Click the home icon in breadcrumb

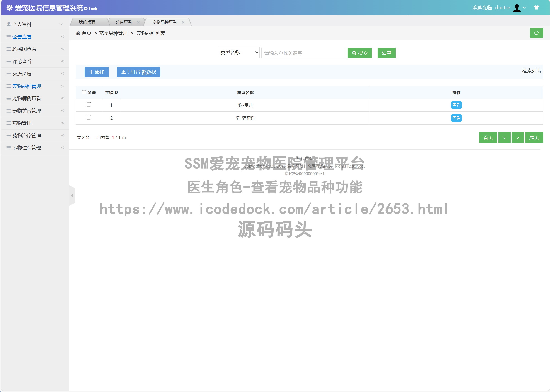[78, 33]
